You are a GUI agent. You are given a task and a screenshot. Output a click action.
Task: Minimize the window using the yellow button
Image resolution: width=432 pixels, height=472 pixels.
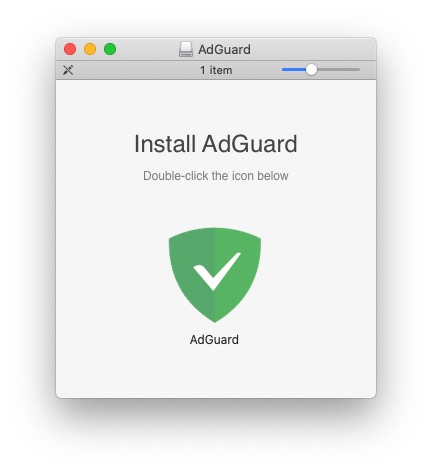click(x=90, y=49)
